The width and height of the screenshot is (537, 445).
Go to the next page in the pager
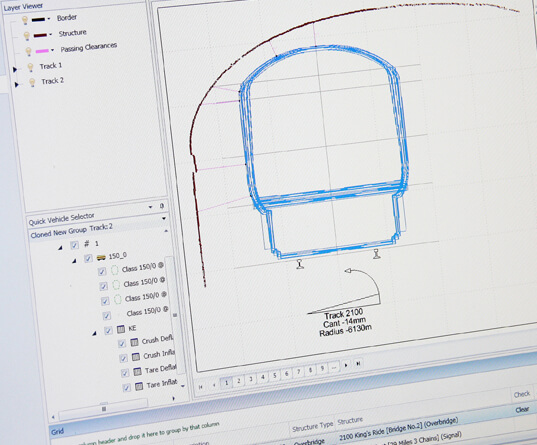point(346,365)
